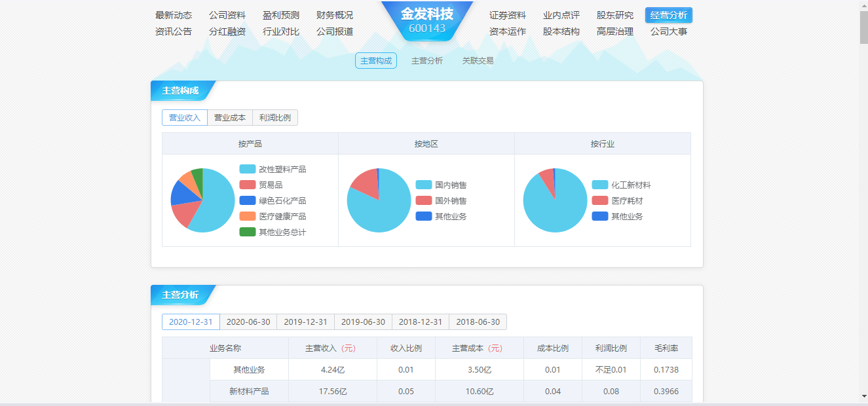The height and width of the screenshot is (406, 868).
Task: Go to 高层治理 page
Action: pos(615,31)
